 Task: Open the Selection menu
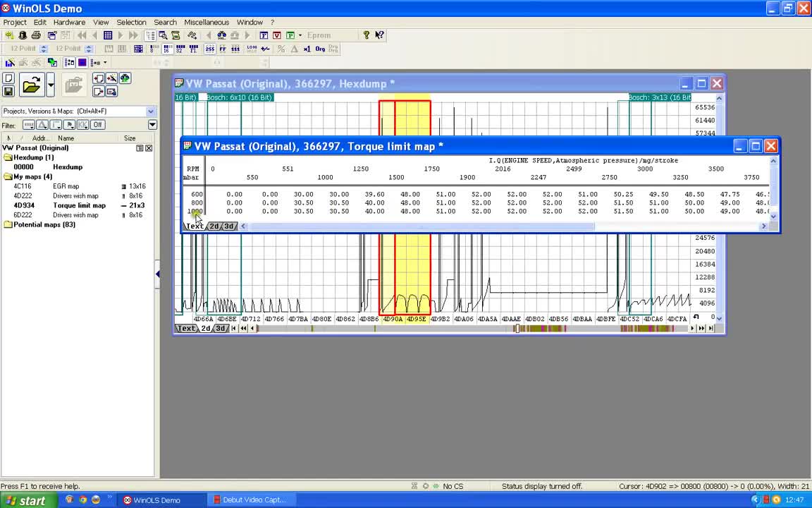pos(132,23)
